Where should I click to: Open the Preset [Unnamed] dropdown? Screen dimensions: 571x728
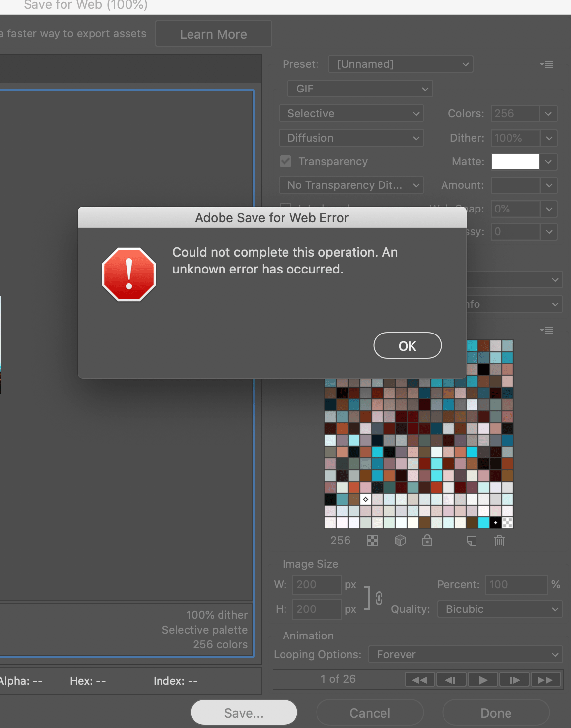point(400,64)
